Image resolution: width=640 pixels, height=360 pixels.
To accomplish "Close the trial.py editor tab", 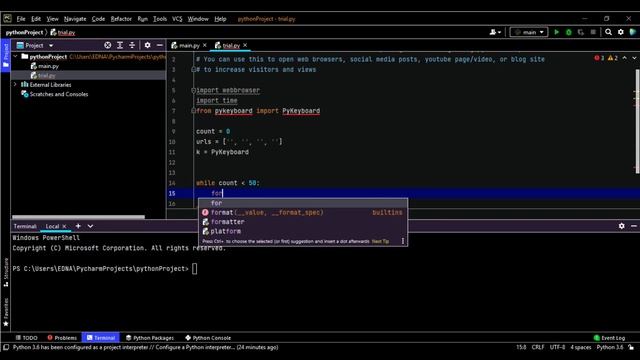I will (245, 45).
